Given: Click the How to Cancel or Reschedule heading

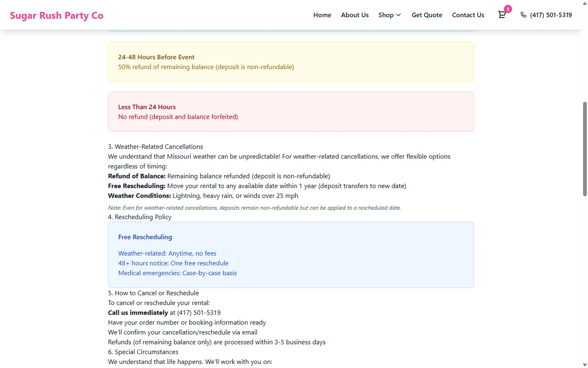Looking at the screenshot, I should click(x=153, y=293).
